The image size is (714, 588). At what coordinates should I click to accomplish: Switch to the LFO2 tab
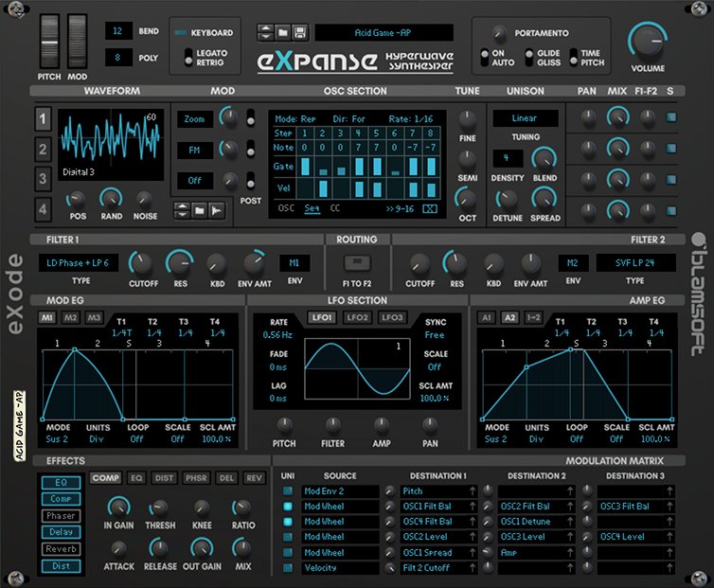click(357, 317)
